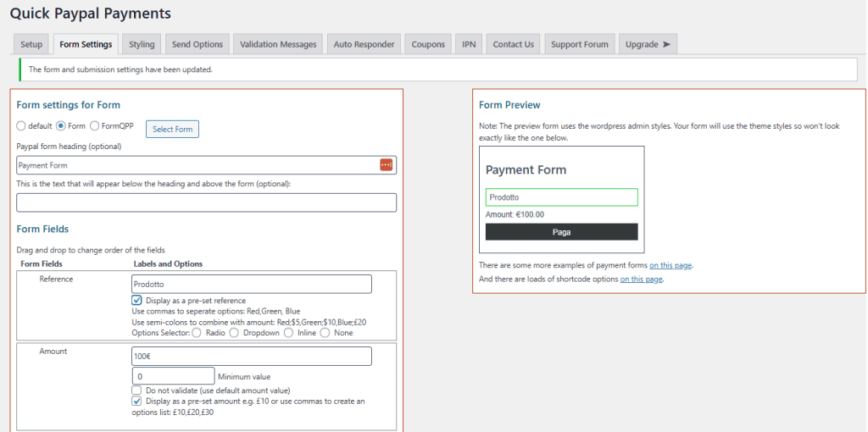Toggle Display as a pre-set amount
This screenshot has height=432, width=868.
(x=136, y=401)
